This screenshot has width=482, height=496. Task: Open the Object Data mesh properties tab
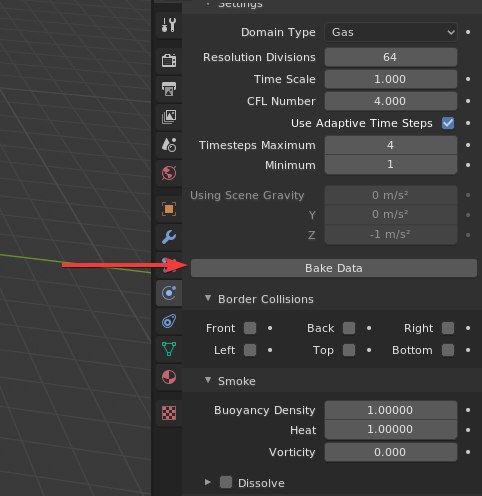pyautogui.click(x=169, y=349)
